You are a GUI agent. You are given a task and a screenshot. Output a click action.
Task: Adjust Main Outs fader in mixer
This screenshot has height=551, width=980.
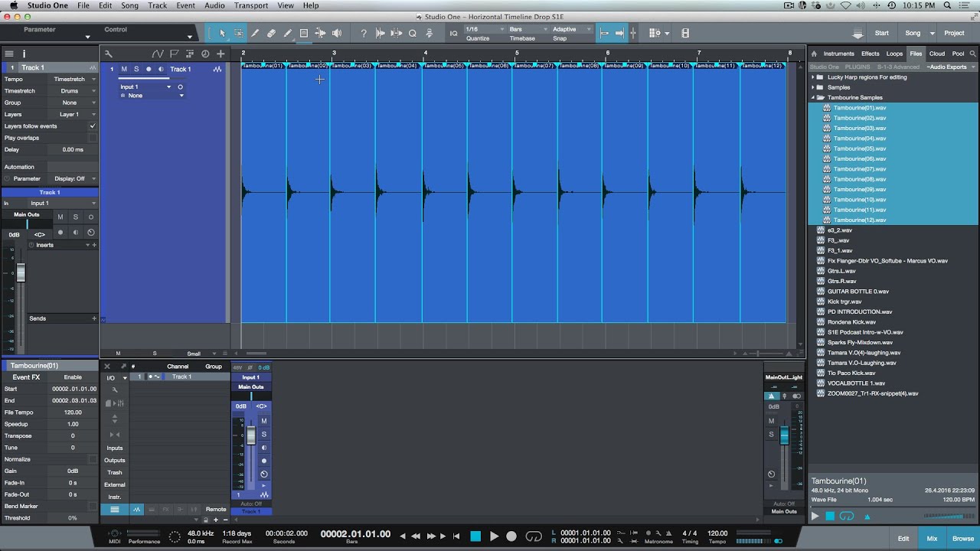tap(784, 436)
